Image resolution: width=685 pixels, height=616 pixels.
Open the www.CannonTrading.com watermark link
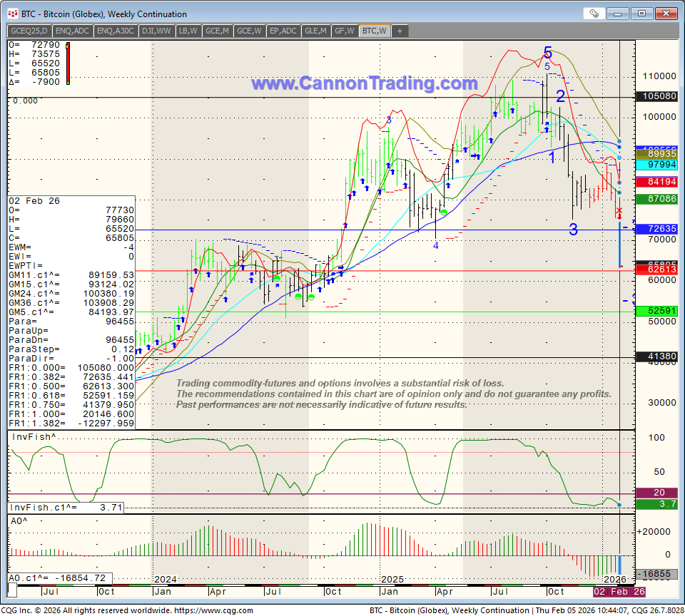click(x=364, y=83)
